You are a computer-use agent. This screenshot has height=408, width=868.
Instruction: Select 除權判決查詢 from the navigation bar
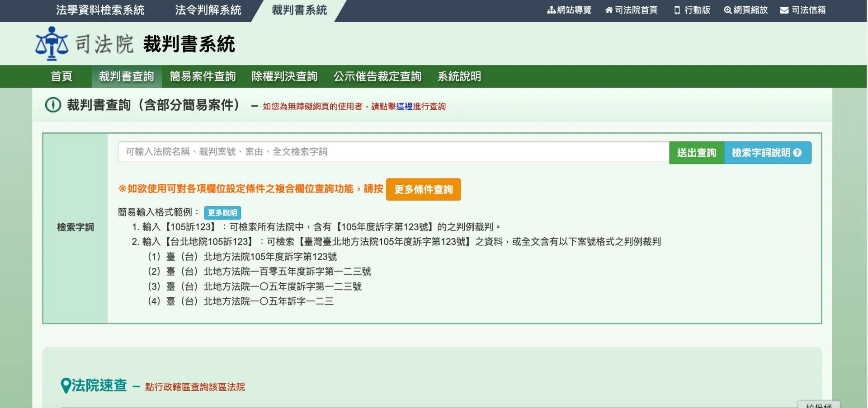[x=285, y=76]
